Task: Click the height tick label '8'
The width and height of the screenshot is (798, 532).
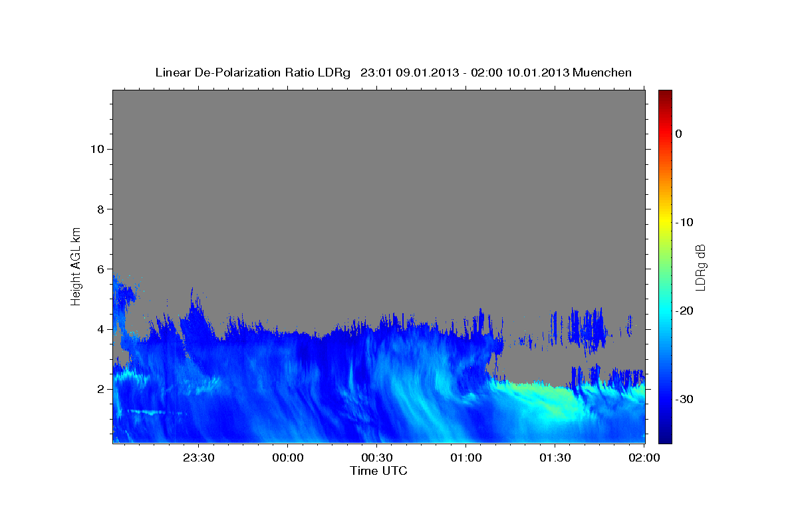Action: click(x=100, y=209)
